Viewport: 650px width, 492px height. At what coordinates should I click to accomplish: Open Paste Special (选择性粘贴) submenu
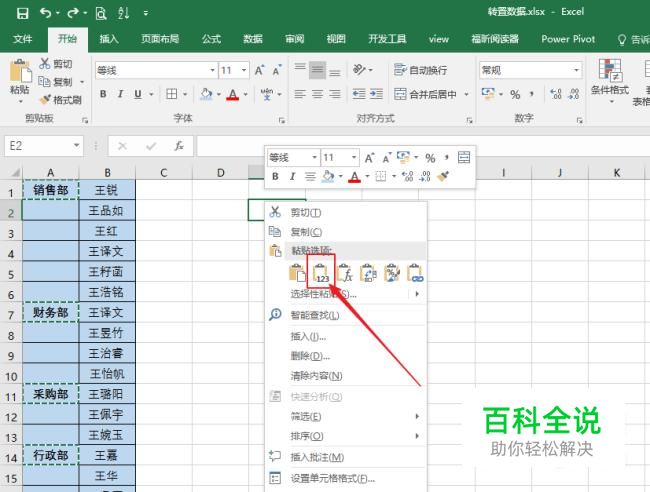pos(346,294)
